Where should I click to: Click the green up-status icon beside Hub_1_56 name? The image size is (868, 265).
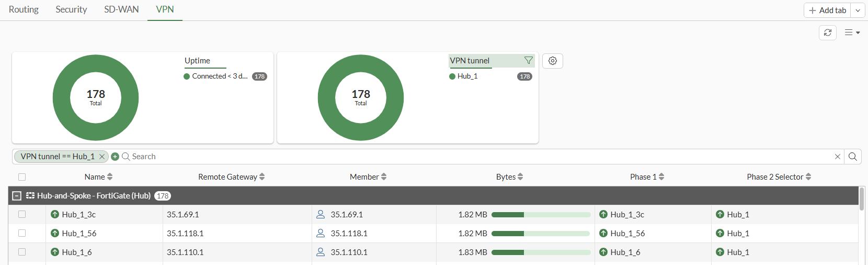coord(55,233)
